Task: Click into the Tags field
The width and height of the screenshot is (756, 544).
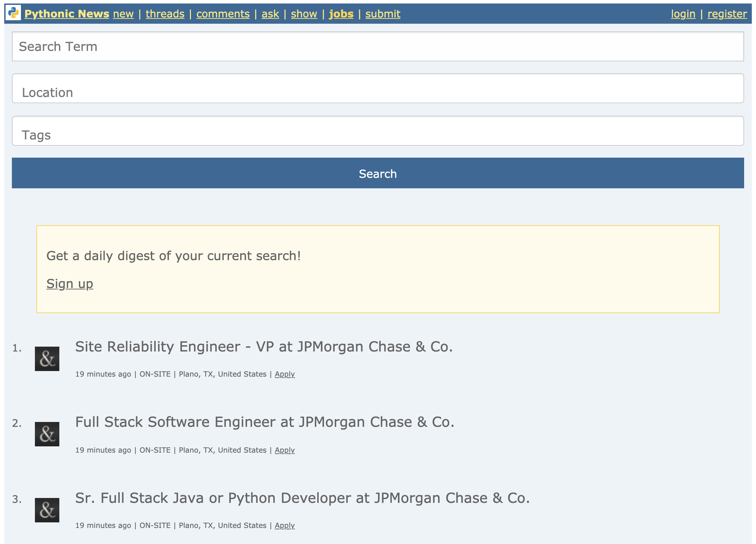Action: tap(378, 131)
